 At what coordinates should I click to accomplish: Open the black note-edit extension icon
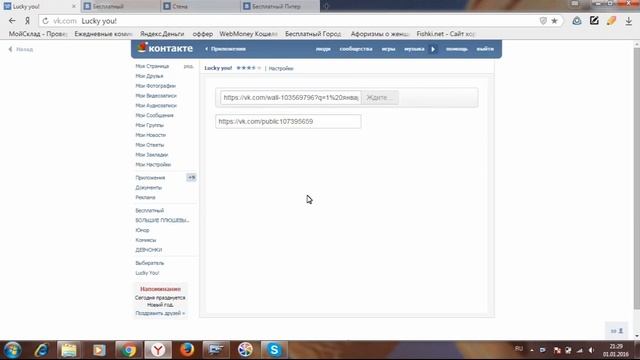pos(594,20)
